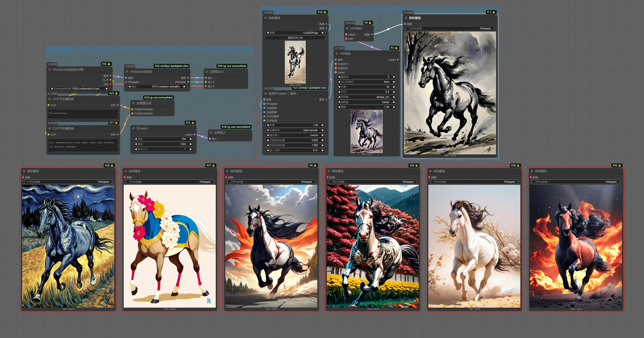The width and height of the screenshot is (644, 338).
Task: Click the #18 cg-use-everywhere badge
Action: click(x=159, y=98)
